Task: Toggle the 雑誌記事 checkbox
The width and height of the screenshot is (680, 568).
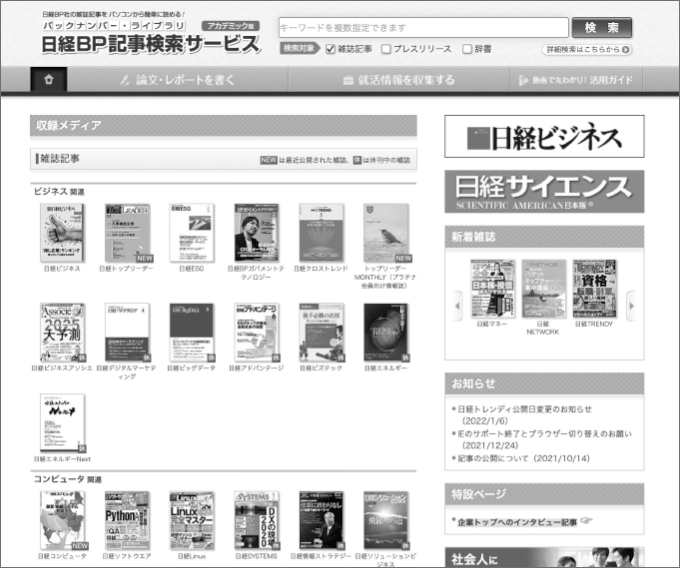Action: pos(331,49)
